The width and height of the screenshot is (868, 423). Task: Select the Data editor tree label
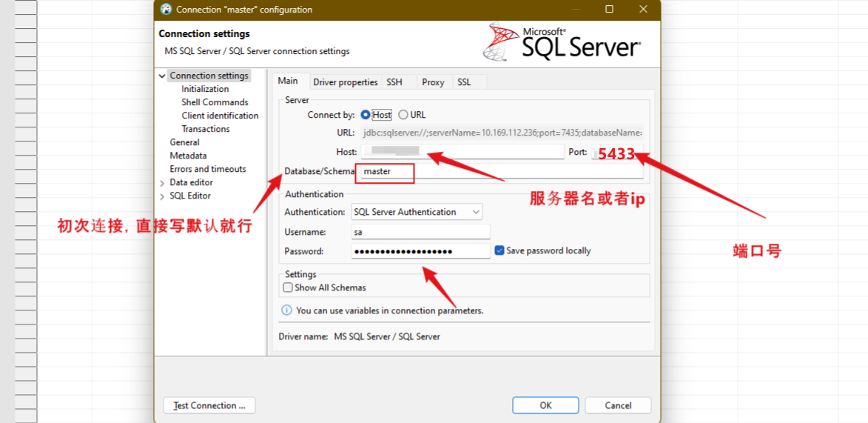(x=191, y=181)
